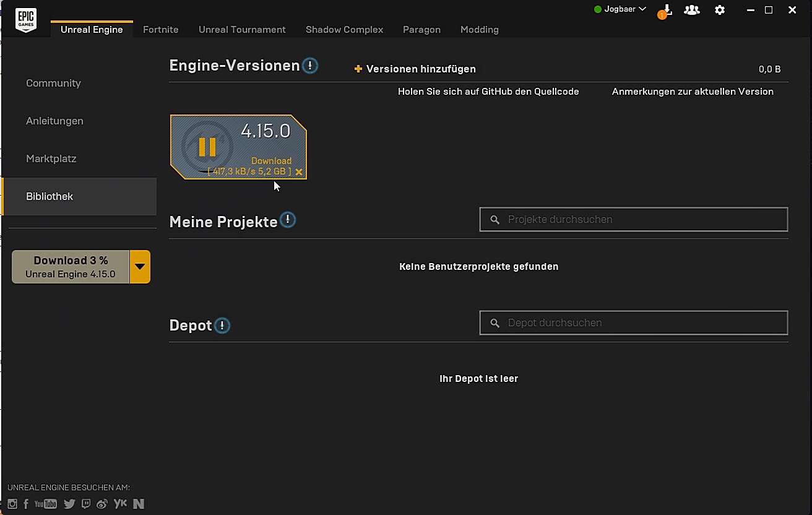Click the Download 3 % progress button
Image resolution: width=812 pixels, height=515 pixels.
(x=71, y=267)
